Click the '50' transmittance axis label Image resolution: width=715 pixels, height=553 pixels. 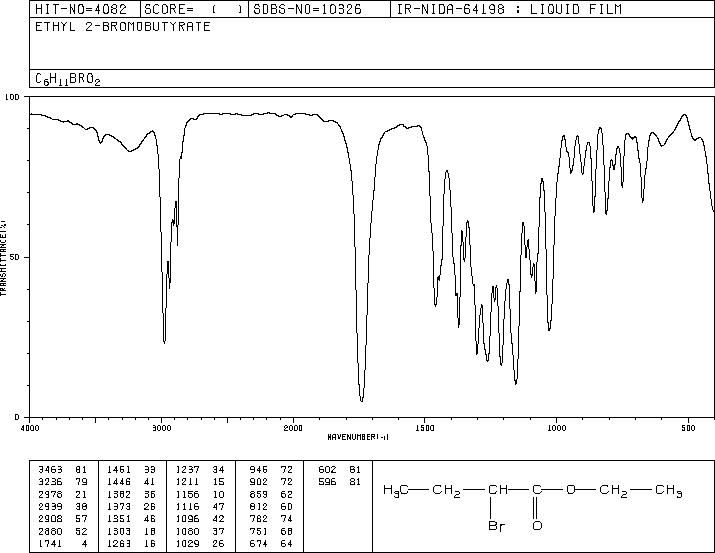[x=15, y=257]
